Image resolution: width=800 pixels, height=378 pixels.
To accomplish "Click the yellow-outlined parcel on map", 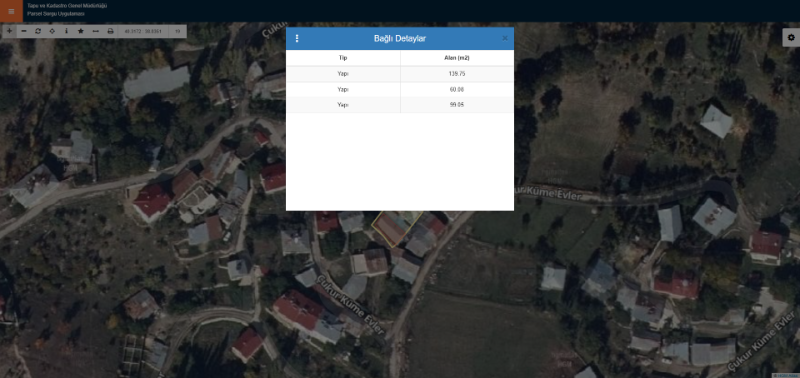I will pyautogui.click(x=394, y=228).
